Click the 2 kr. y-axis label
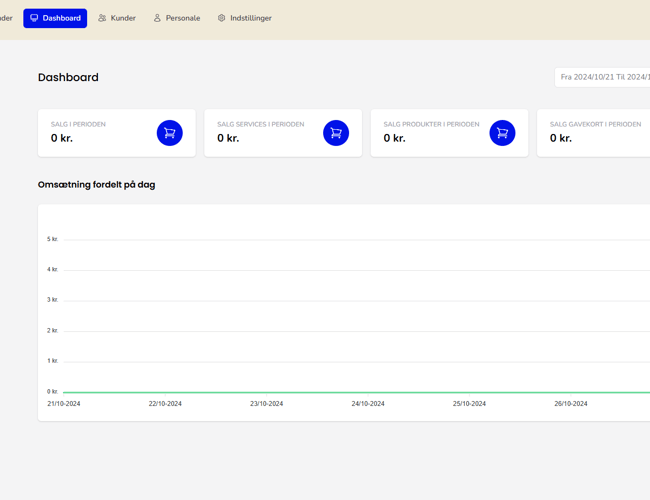Viewport: 650px width, 500px height. pyautogui.click(x=53, y=331)
